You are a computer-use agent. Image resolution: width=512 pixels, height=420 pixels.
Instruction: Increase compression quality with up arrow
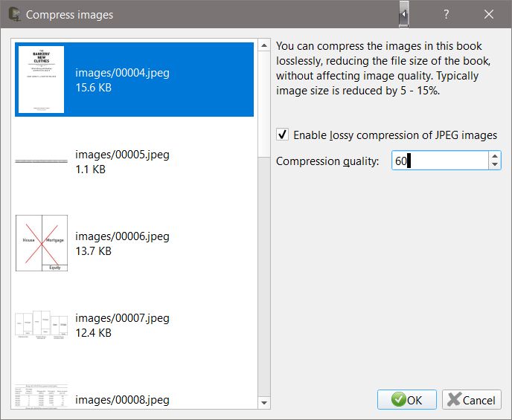click(495, 156)
